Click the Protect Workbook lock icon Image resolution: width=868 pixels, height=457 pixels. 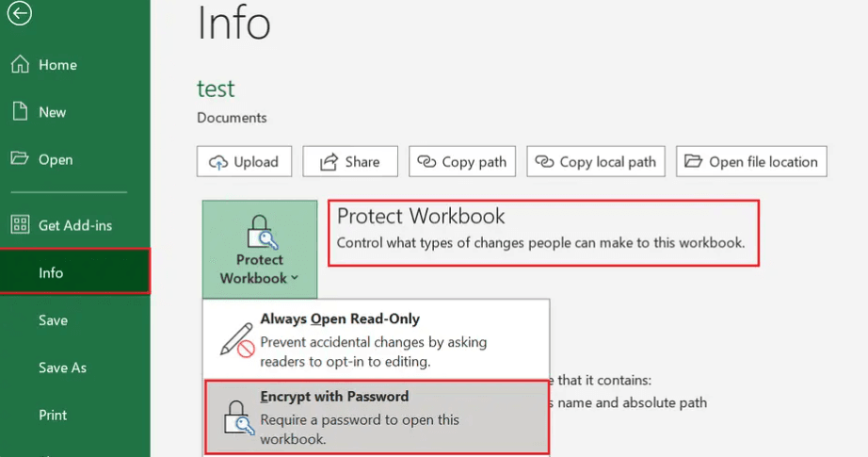tap(260, 232)
